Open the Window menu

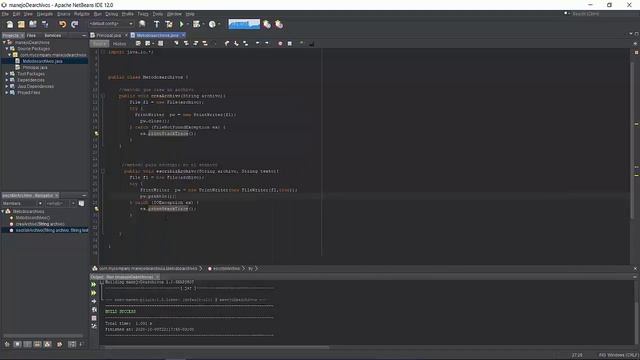tap(174, 14)
